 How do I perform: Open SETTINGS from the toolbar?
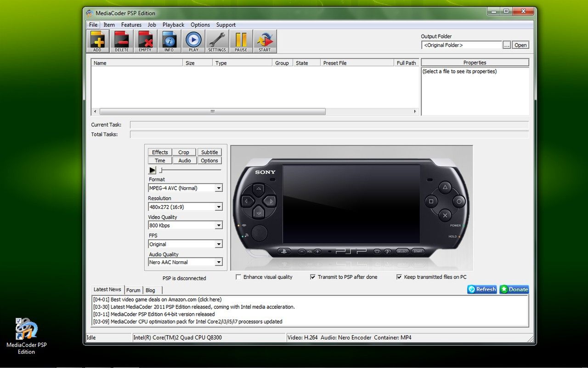217,41
